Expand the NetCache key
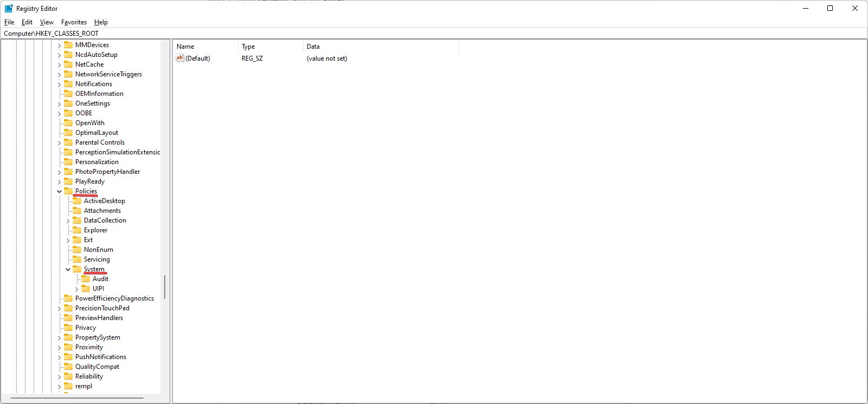Viewport: 868px width, 404px height. (60, 64)
